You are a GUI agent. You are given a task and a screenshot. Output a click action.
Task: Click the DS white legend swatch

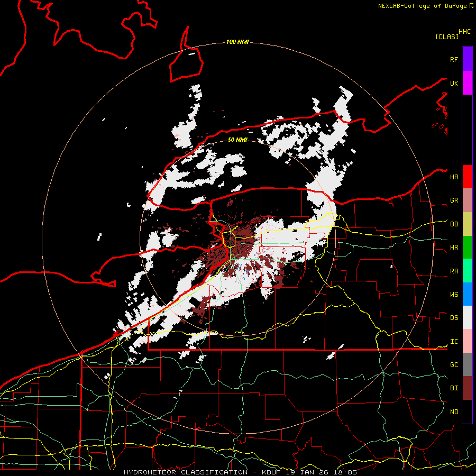click(467, 317)
